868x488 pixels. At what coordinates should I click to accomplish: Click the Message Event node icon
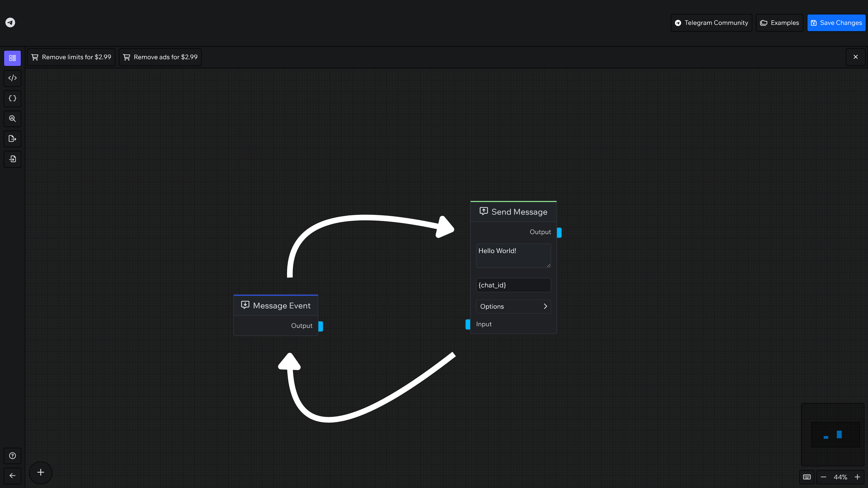pyautogui.click(x=245, y=305)
